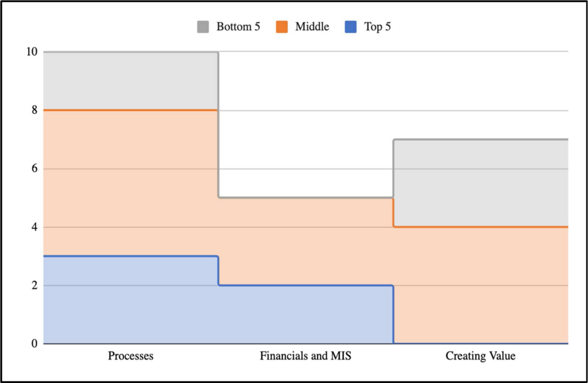Click the y-axis value 2
Image resolution: width=588 pixels, height=383 pixels.
[34, 285]
